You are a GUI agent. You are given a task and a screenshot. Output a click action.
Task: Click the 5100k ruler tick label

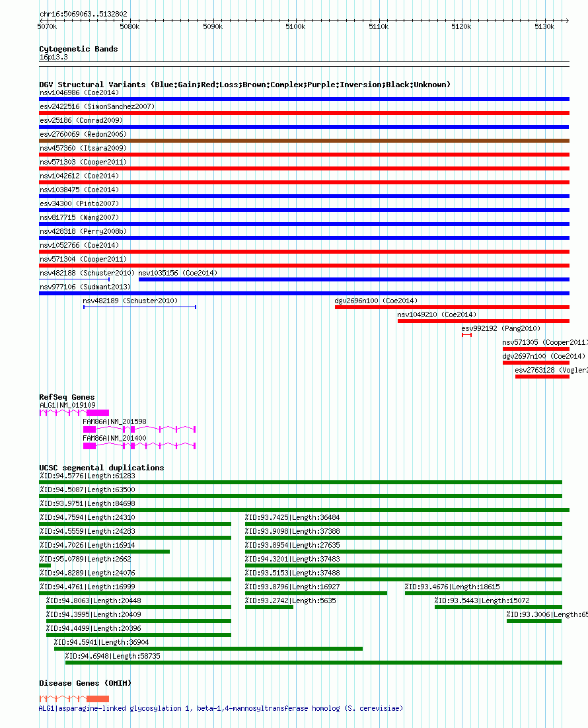(295, 27)
